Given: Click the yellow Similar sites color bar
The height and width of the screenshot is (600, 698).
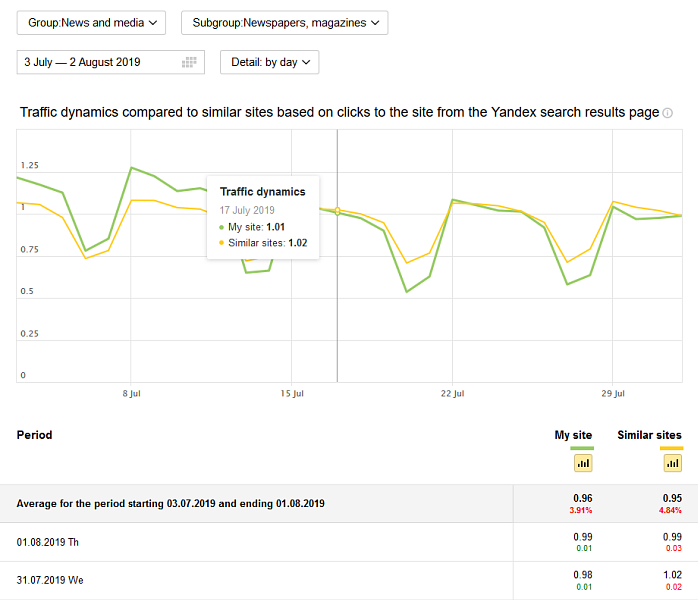Looking at the screenshot, I should (x=671, y=448).
